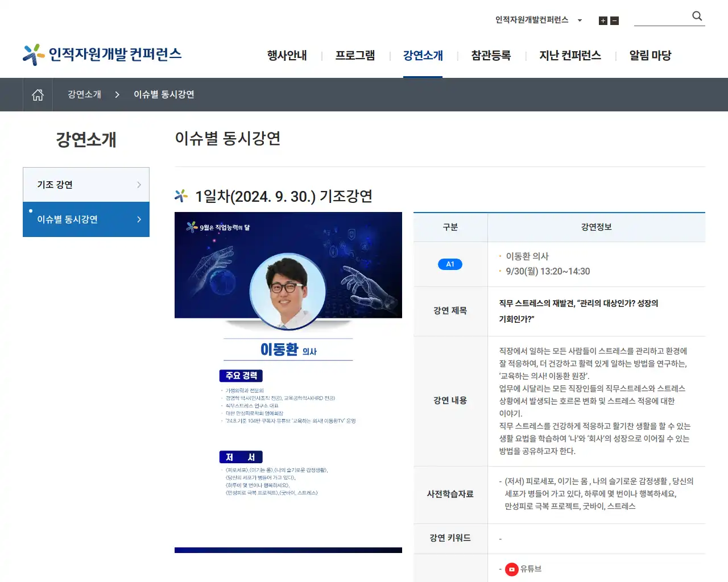Open the 참관등록 menu
Image resolution: width=728 pixels, height=582 pixels.
point(491,56)
